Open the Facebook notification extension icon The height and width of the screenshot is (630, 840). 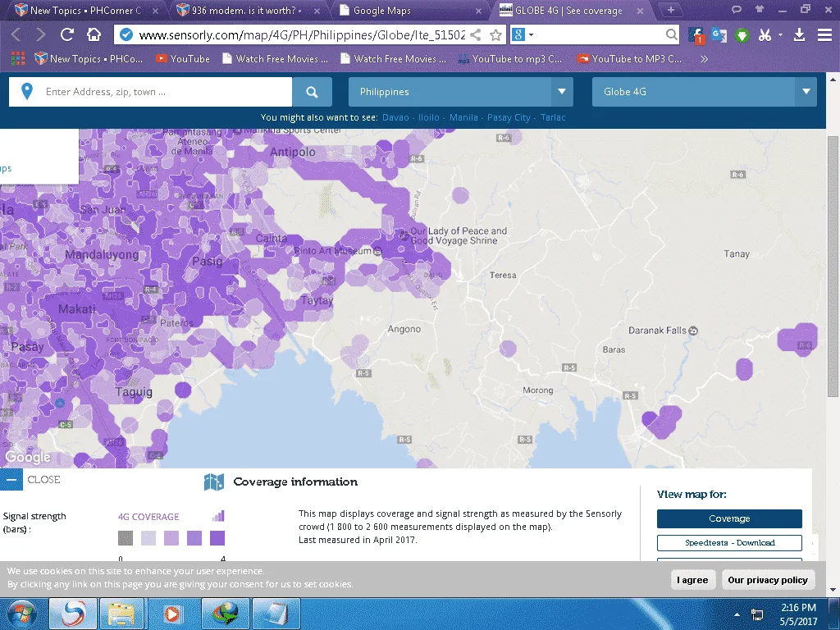696,35
